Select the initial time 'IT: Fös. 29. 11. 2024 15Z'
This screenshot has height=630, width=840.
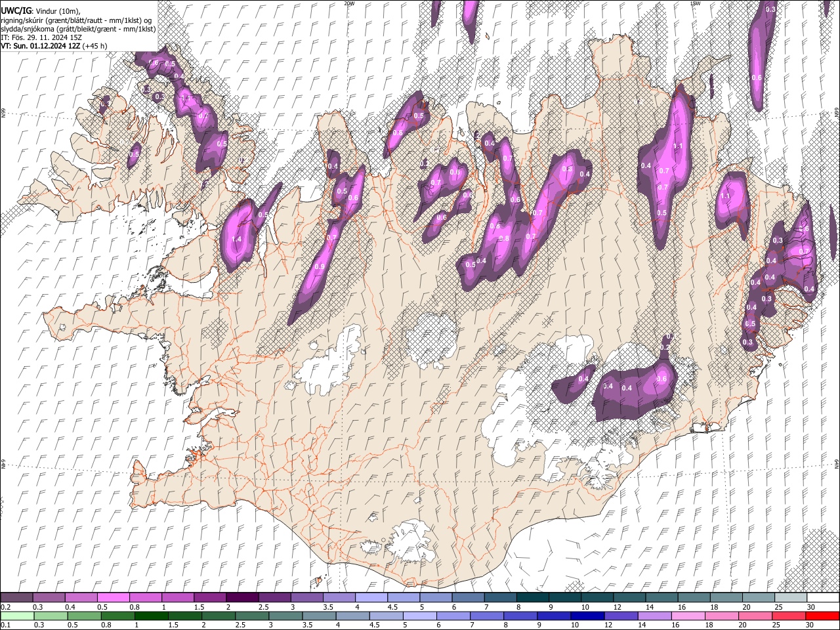click(41, 37)
